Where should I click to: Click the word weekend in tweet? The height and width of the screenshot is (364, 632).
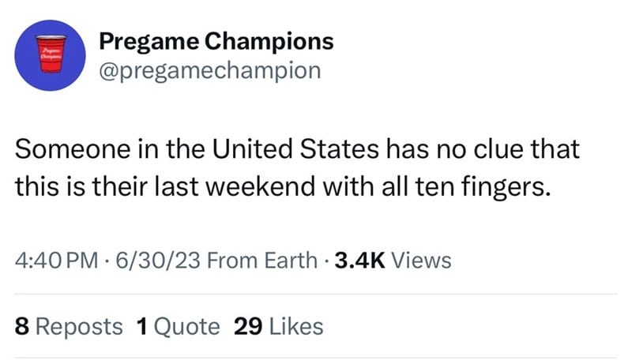point(261,186)
